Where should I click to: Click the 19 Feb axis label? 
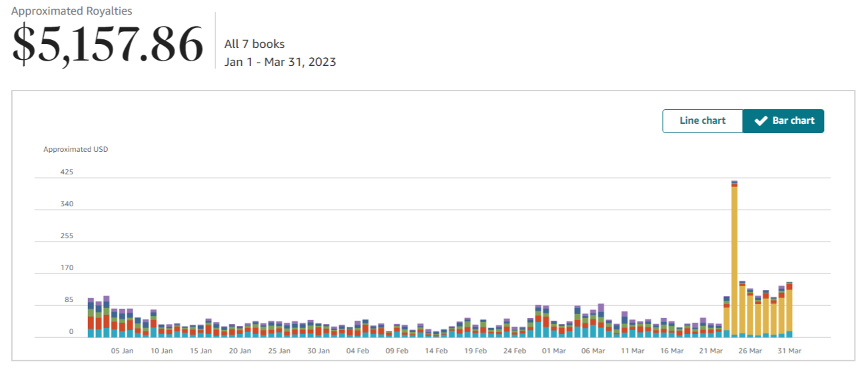pyautogui.click(x=476, y=351)
